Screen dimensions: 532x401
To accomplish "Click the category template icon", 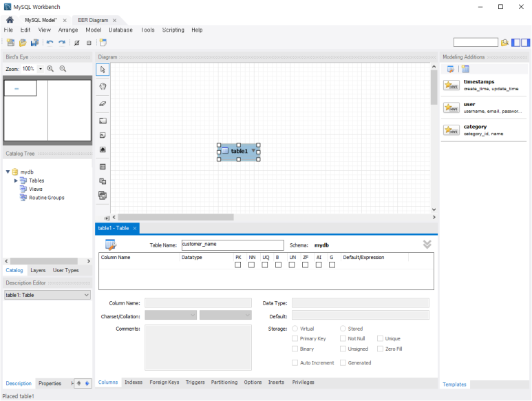I will coord(451,130).
